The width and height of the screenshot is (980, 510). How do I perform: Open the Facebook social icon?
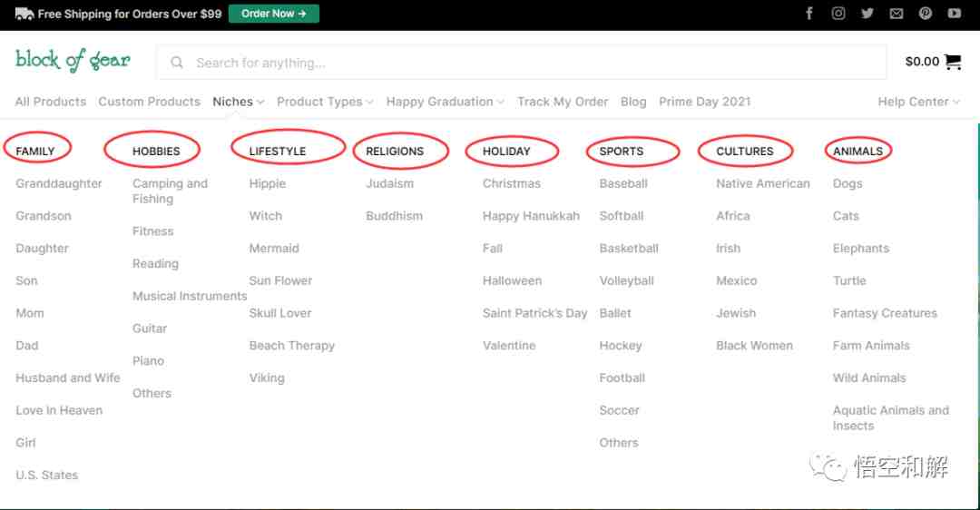point(809,13)
